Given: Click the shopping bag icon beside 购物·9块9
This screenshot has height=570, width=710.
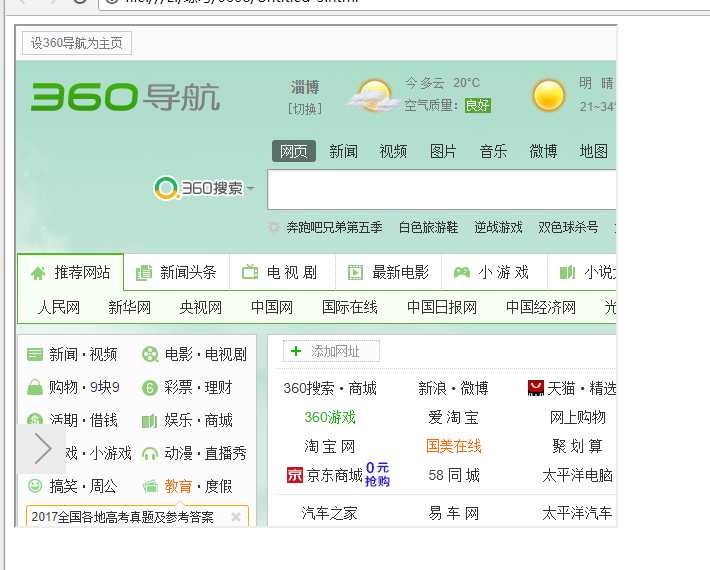Looking at the screenshot, I should (35, 387).
